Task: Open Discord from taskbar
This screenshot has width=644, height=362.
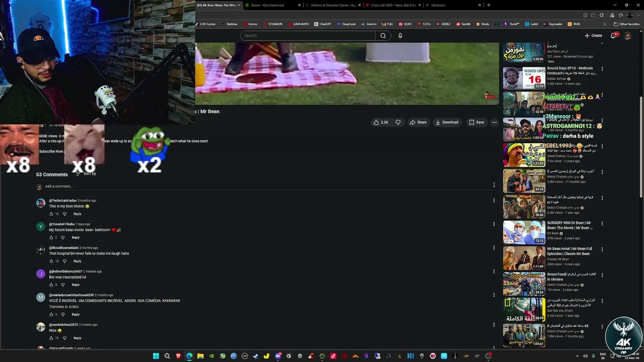Action: click(278, 356)
